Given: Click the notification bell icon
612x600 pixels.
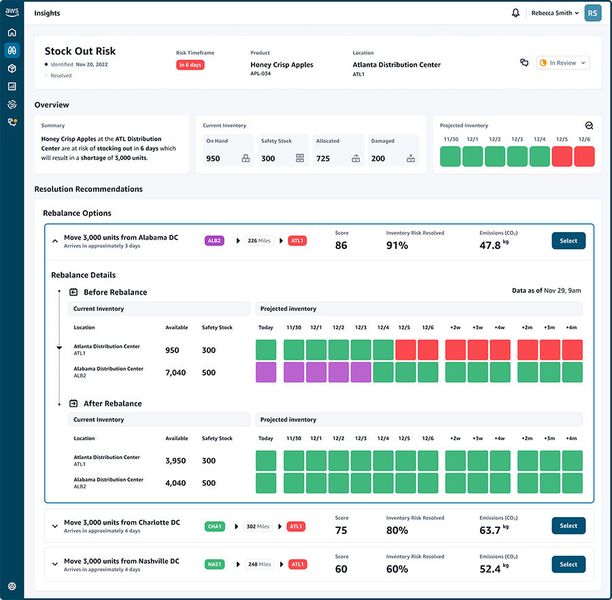Looking at the screenshot, I should coord(516,13).
